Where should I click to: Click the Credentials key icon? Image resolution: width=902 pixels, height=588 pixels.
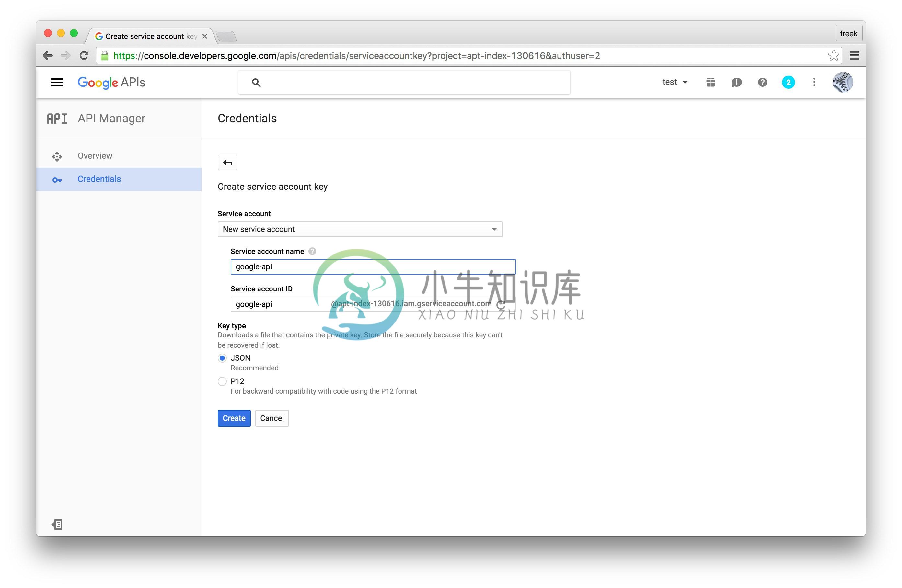[x=57, y=180]
